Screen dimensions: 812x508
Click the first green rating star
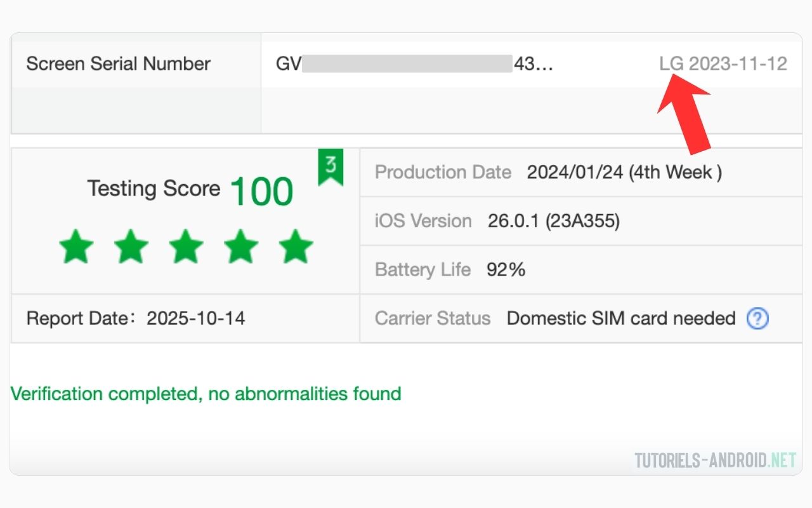pos(76,247)
